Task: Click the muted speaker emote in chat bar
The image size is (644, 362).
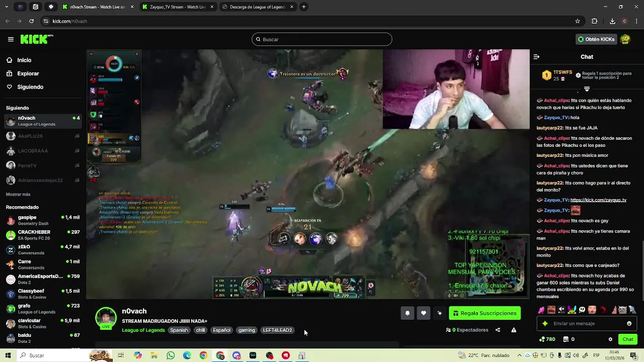Action: coord(561,310)
